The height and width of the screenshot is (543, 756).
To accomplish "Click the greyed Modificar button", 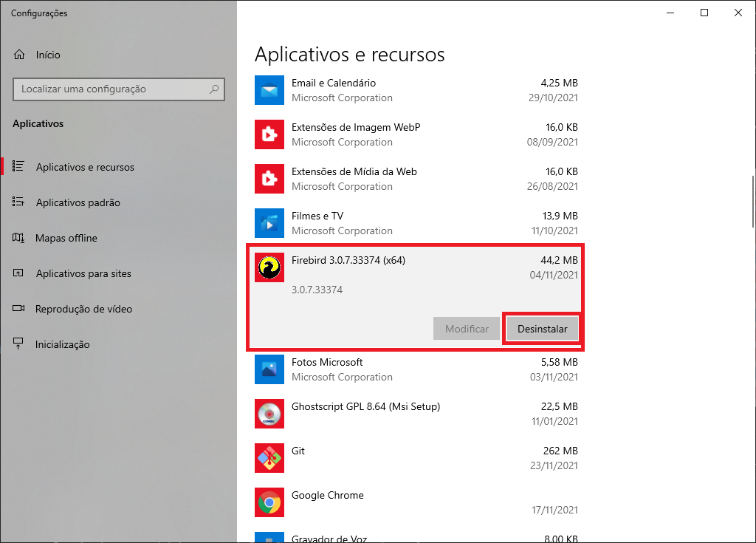I will [x=467, y=329].
